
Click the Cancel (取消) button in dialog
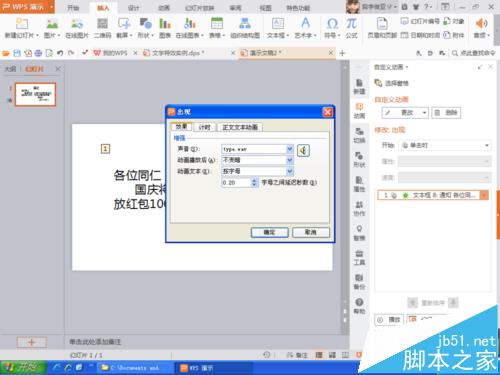311,232
